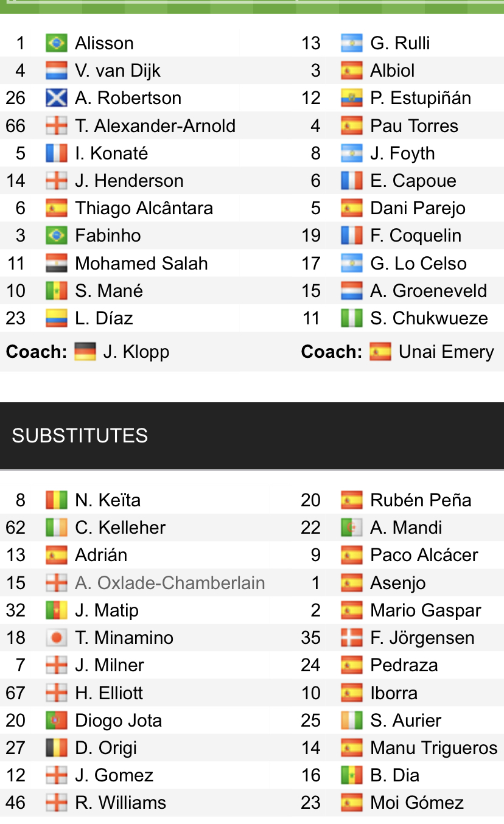The image size is (504, 824).
Task: Click the Ecuador flag beside P. Estupiñán
Action: coord(351,98)
